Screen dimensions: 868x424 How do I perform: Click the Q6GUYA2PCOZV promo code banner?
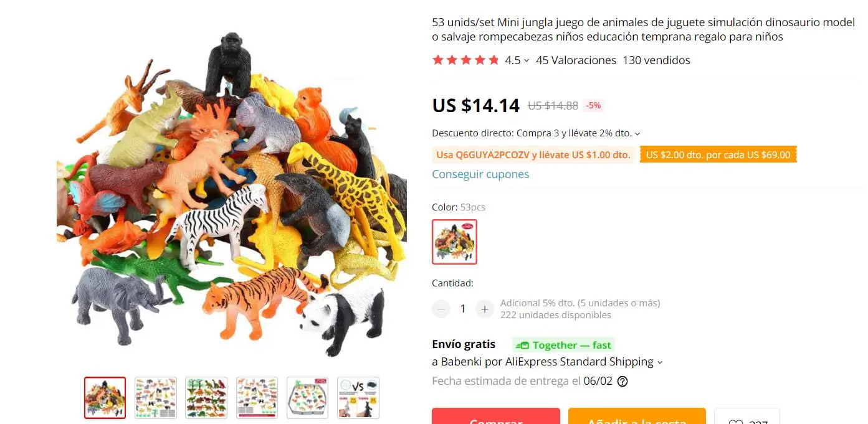pos(533,155)
